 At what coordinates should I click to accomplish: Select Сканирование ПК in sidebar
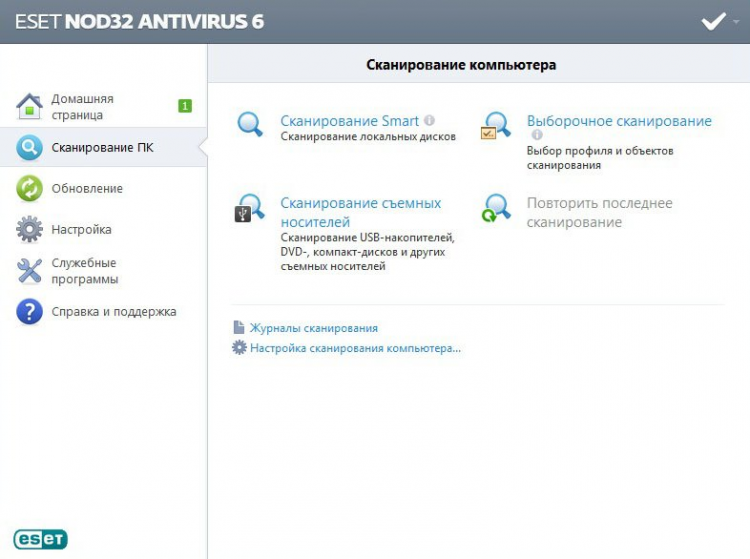(x=102, y=148)
